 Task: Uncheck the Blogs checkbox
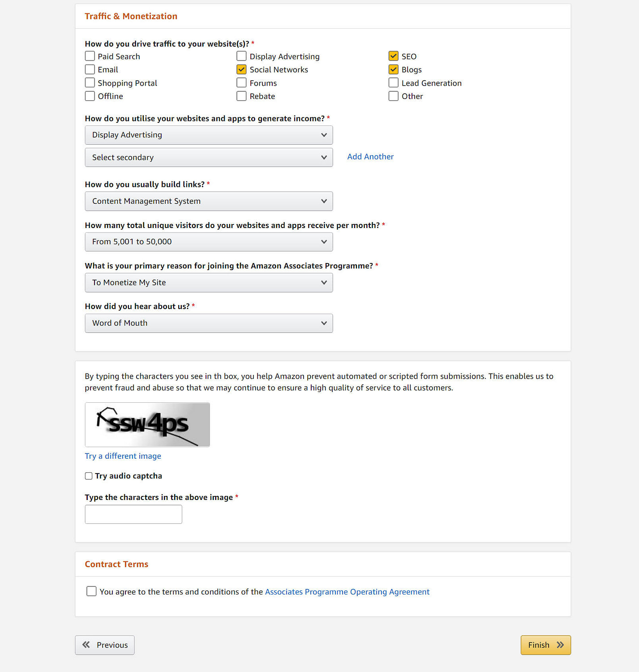click(393, 69)
